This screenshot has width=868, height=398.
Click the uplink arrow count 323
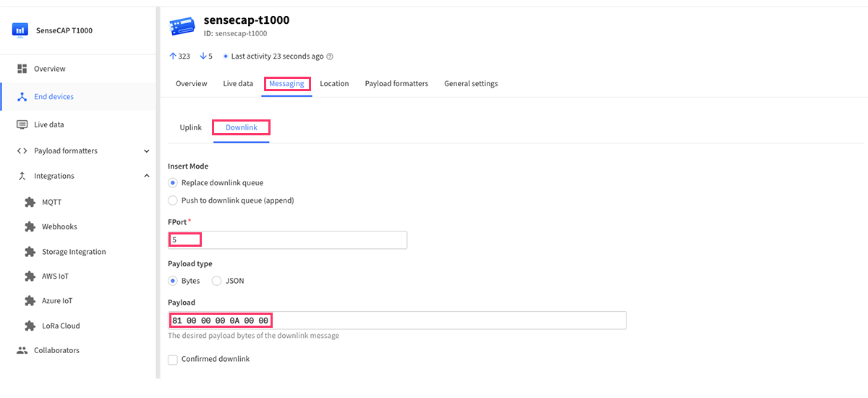point(179,56)
